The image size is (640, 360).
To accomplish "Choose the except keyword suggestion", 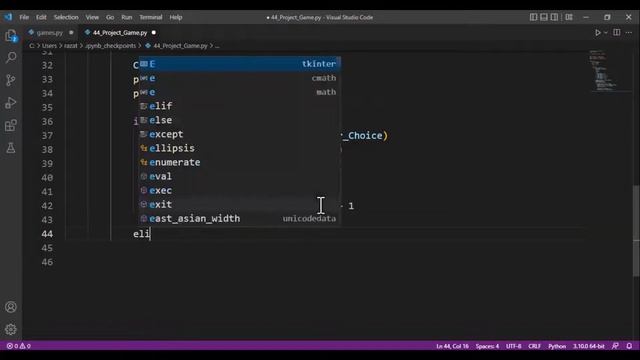I will coord(239,134).
